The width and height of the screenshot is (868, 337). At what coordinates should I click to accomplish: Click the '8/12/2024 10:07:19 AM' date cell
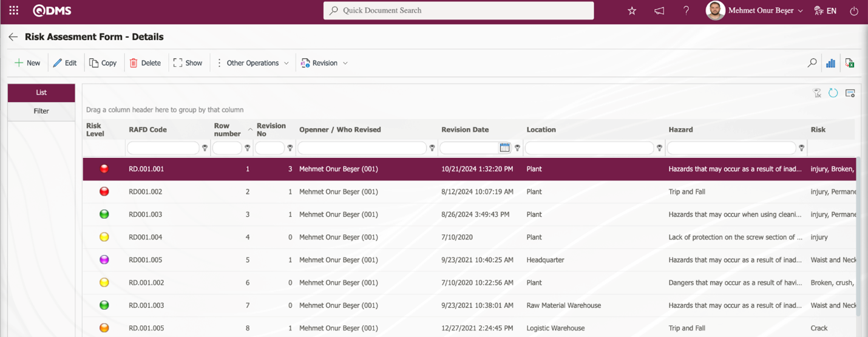tap(477, 192)
